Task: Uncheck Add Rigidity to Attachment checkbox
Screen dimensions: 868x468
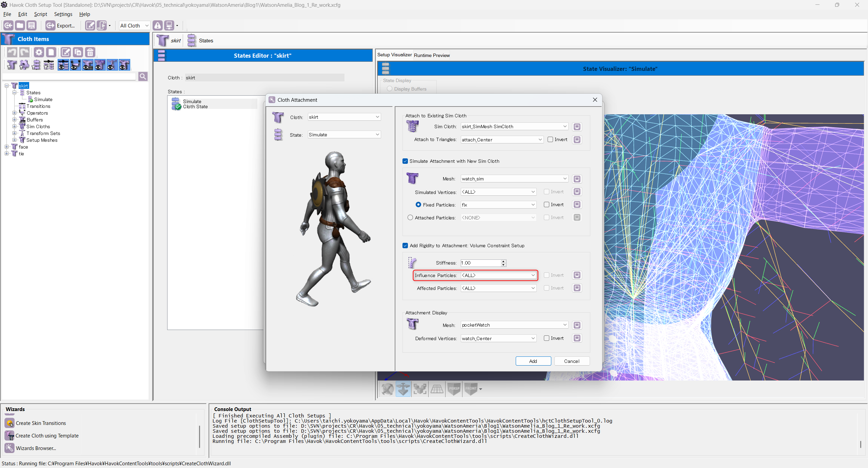Action: pos(405,246)
